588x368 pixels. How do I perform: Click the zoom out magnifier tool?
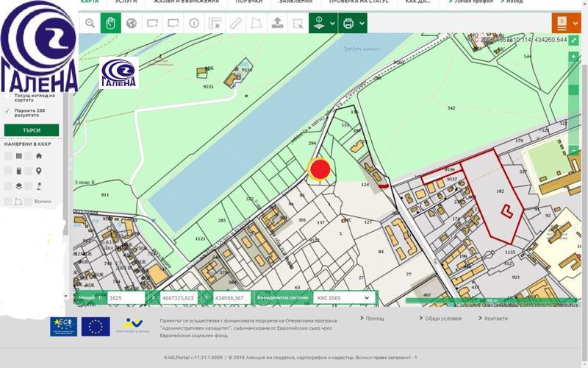pyautogui.click(x=90, y=23)
